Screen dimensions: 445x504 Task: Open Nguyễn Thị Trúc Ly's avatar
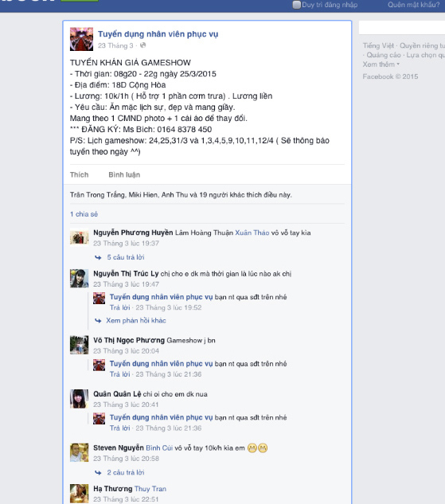(x=79, y=279)
